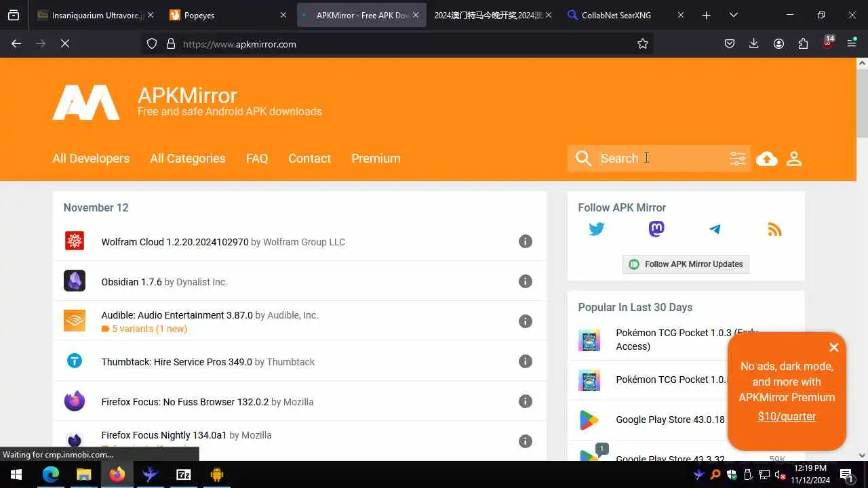Open Pokémon TCG Pocket 1.0.3 Early Access
Image resolution: width=868 pixels, height=488 pixels.
[x=687, y=340]
